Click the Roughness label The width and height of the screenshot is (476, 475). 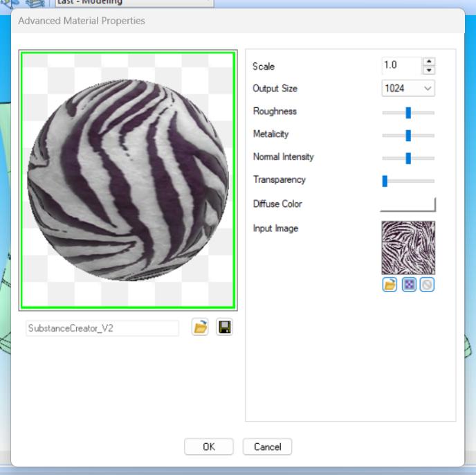coord(275,111)
